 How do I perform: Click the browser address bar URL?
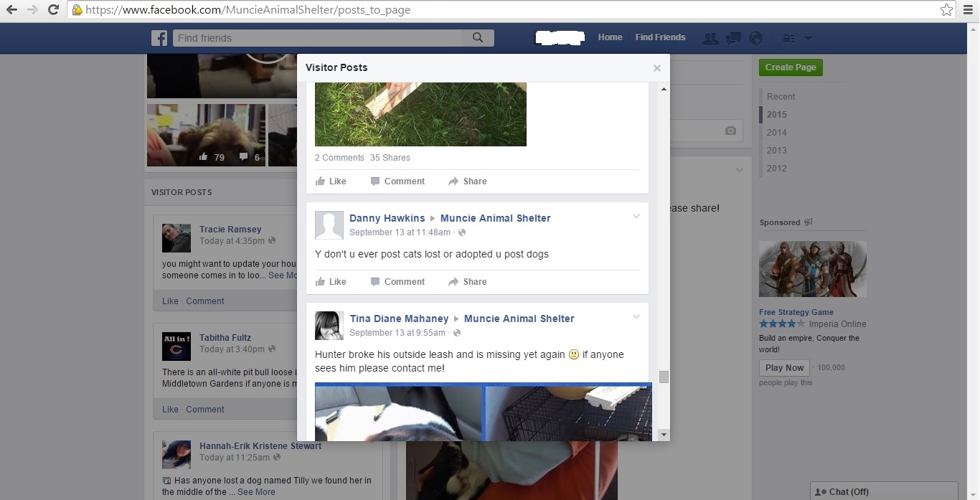pos(248,10)
